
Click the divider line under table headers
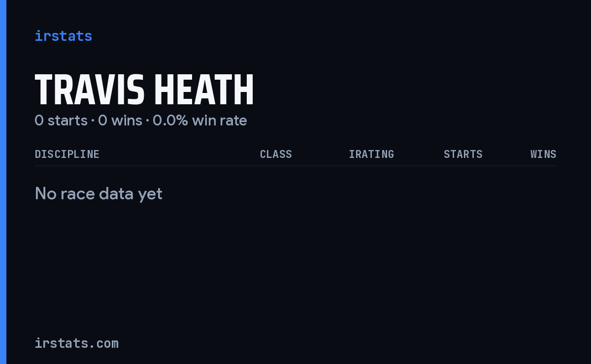(296, 166)
